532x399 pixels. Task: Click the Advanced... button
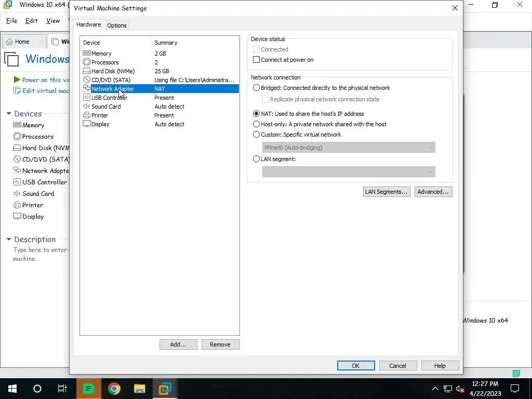click(433, 192)
